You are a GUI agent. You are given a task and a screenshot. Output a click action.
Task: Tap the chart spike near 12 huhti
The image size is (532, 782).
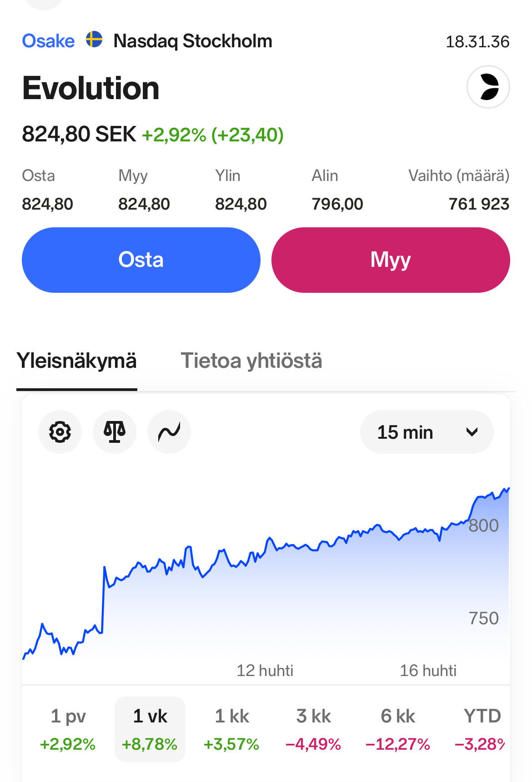point(269,540)
